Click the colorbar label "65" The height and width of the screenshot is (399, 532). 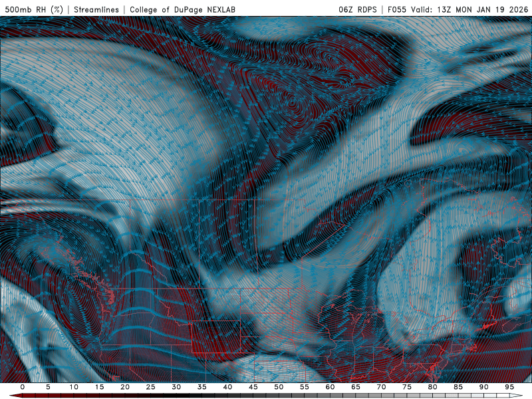(356, 387)
